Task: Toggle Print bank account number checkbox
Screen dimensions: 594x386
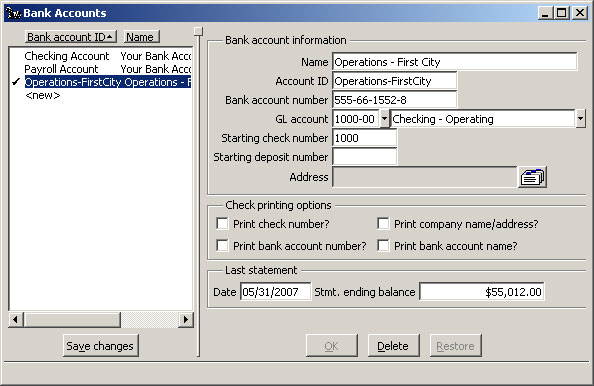Action: coord(222,245)
